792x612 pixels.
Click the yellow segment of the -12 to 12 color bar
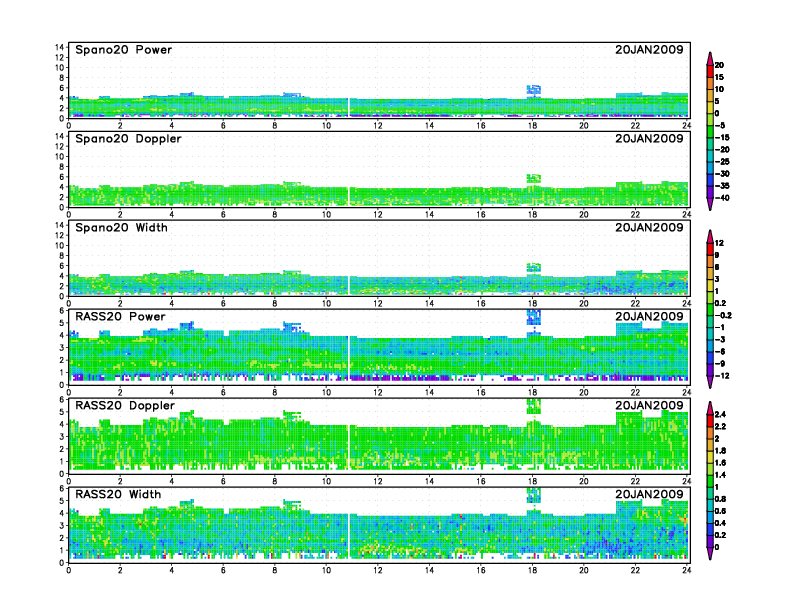pos(710,285)
